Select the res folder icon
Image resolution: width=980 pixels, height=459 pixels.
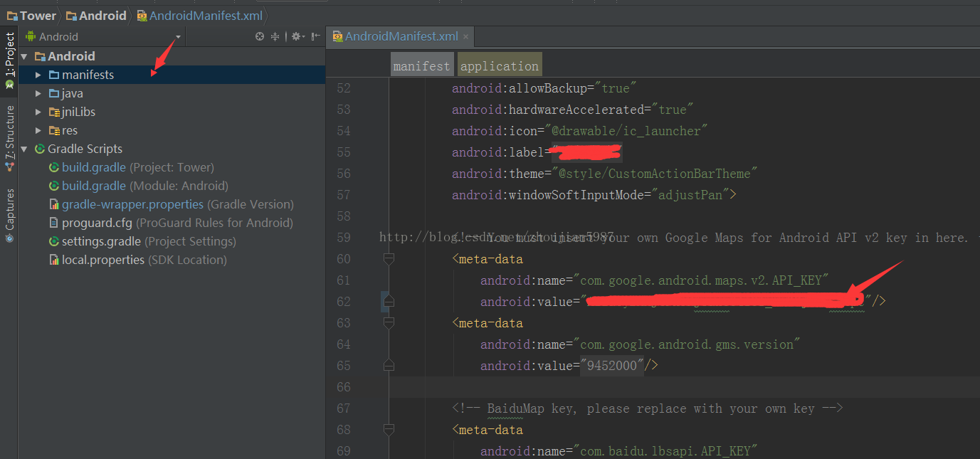[x=54, y=130]
